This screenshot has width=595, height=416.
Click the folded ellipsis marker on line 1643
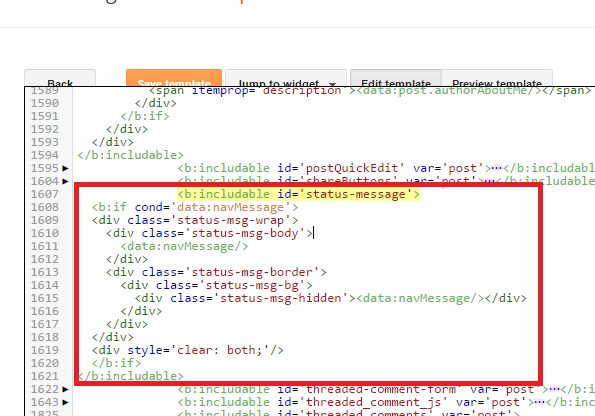[x=539, y=402]
